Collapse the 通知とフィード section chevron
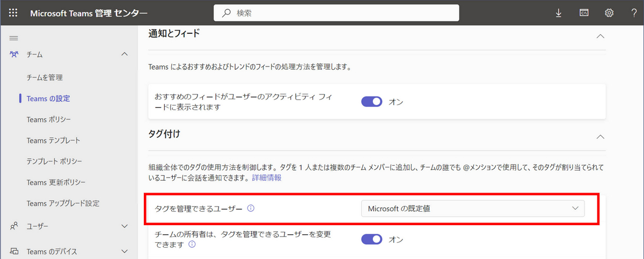Screen dimensions: 644x259 [x=601, y=36]
